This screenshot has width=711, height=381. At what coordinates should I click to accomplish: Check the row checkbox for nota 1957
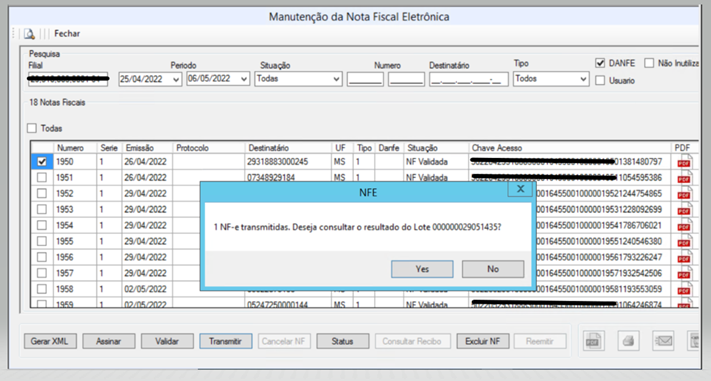coord(42,273)
